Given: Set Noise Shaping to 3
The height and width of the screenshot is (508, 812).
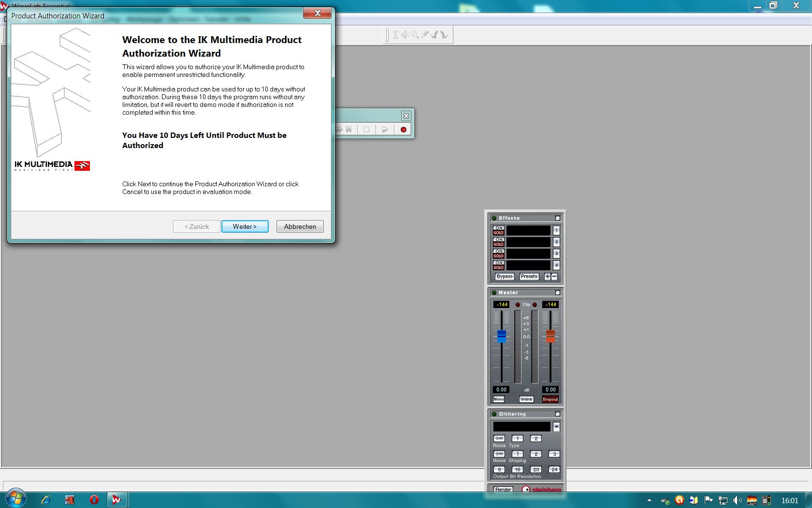Looking at the screenshot, I should (x=554, y=454).
